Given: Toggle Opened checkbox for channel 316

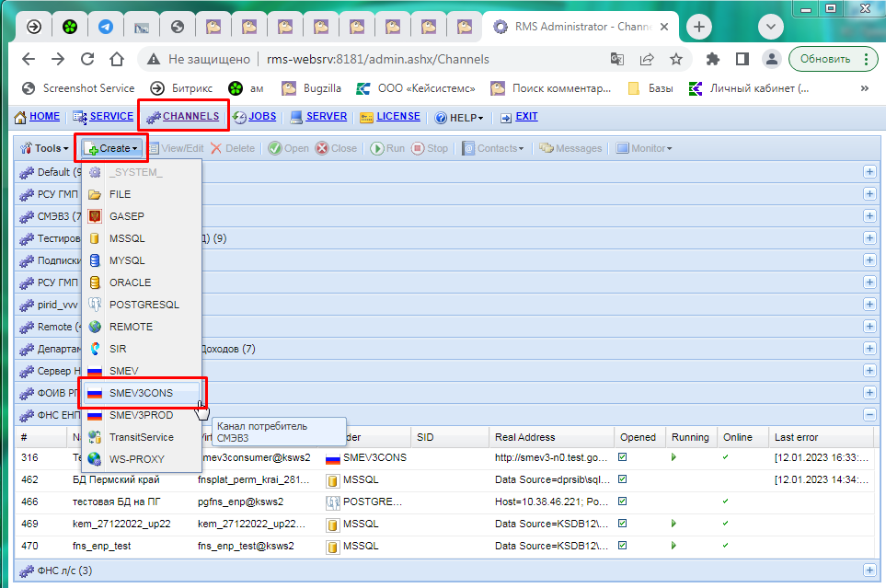Looking at the screenshot, I should point(622,456).
